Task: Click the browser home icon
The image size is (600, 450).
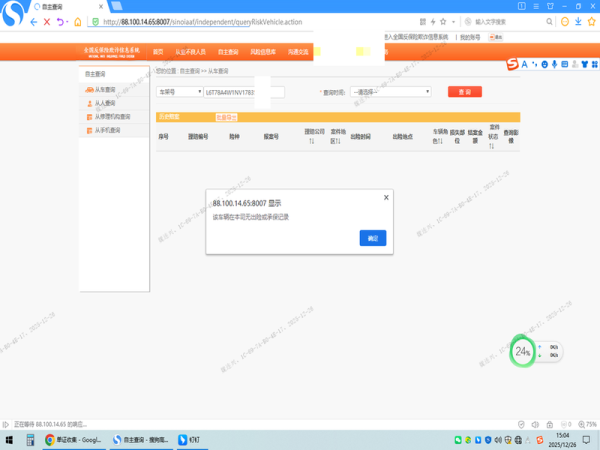Action: point(78,21)
